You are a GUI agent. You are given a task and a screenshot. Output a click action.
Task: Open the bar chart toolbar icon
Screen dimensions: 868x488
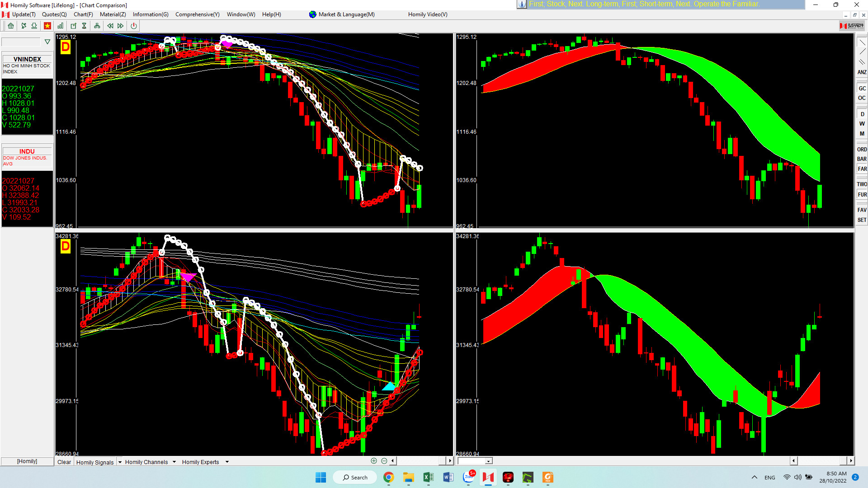60,26
